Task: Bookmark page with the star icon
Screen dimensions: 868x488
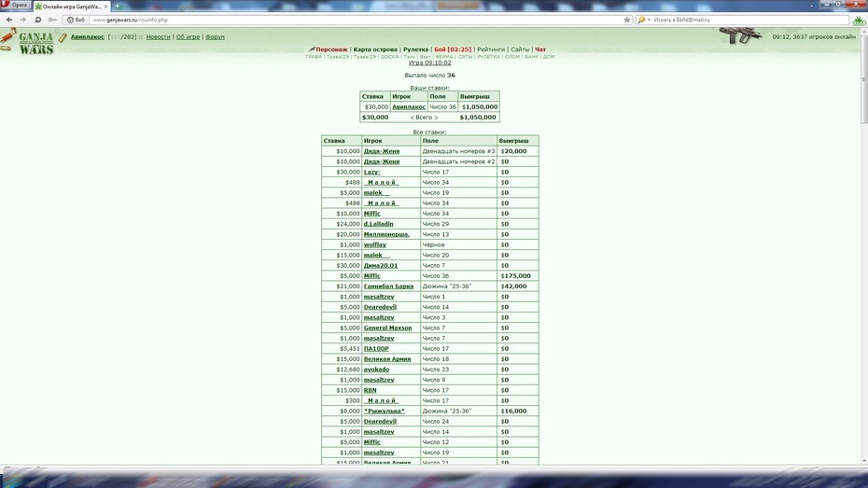Action: [626, 20]
